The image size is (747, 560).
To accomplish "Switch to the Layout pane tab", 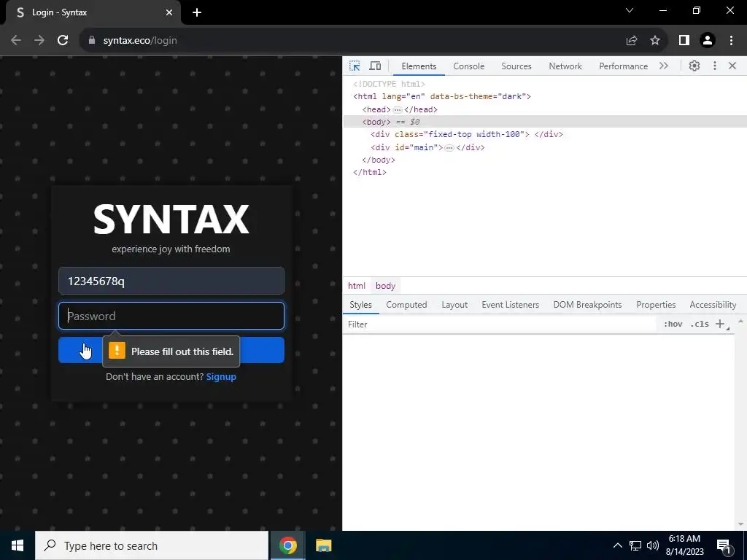I will click(454, 305).
